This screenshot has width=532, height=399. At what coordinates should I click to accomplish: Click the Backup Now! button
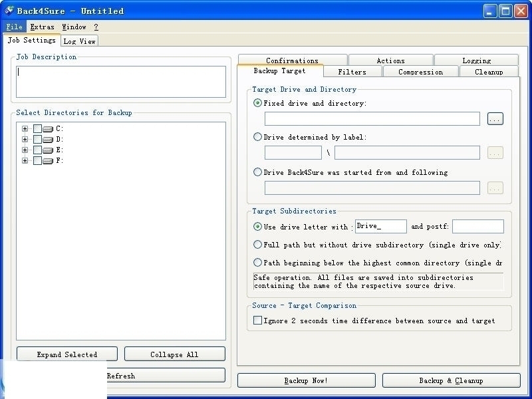tap(306, 380)
